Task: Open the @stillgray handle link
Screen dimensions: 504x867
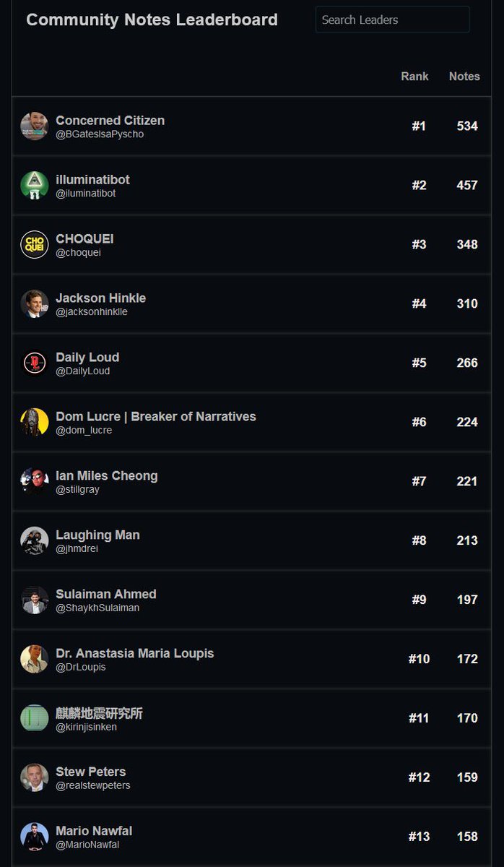Action: [77, 489]
